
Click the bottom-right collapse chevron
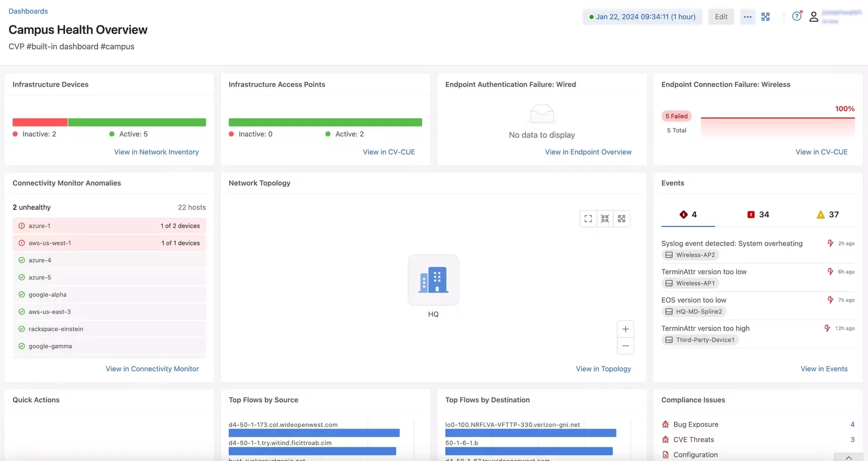pos(848,457)
